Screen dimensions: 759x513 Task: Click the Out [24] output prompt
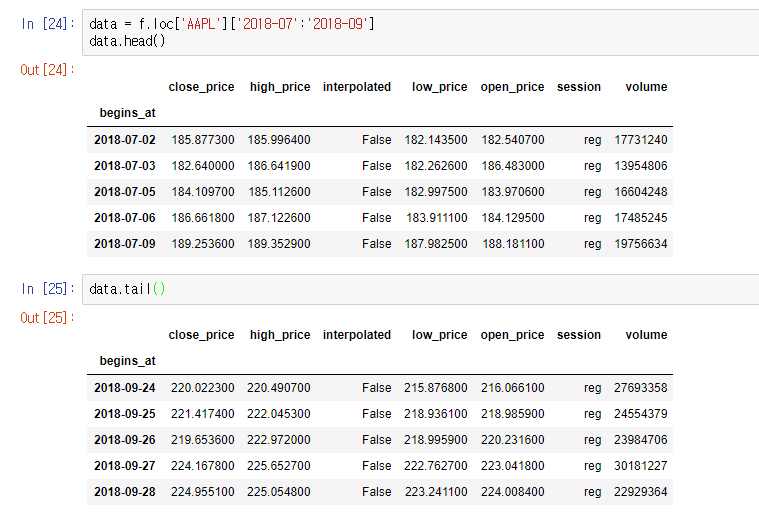pyautogui.click(x=47, y=70)
